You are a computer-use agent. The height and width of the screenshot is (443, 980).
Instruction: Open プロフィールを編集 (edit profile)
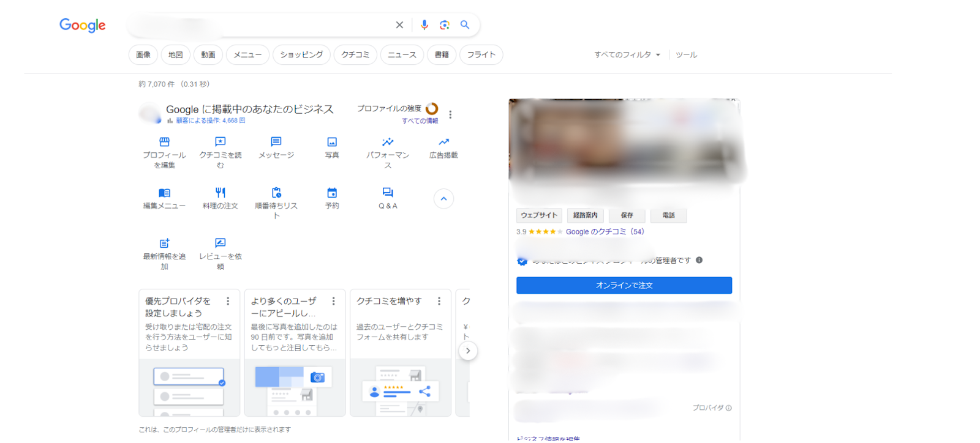(164, 152)
